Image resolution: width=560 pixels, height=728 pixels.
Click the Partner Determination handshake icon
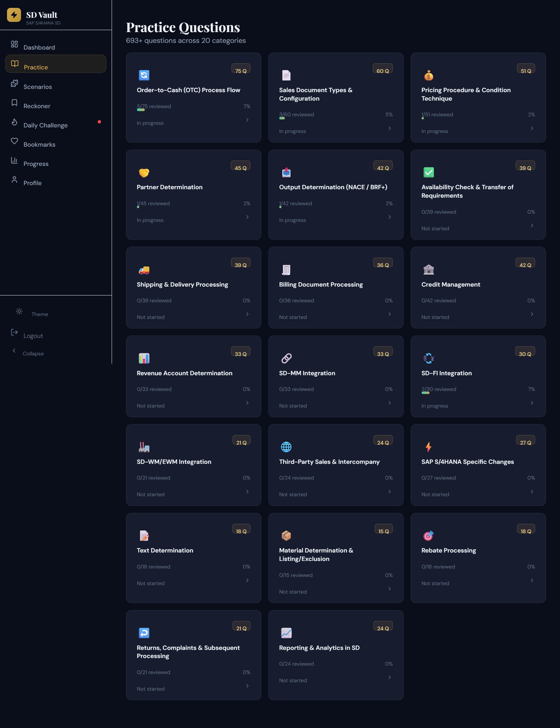tap(144, 173)
